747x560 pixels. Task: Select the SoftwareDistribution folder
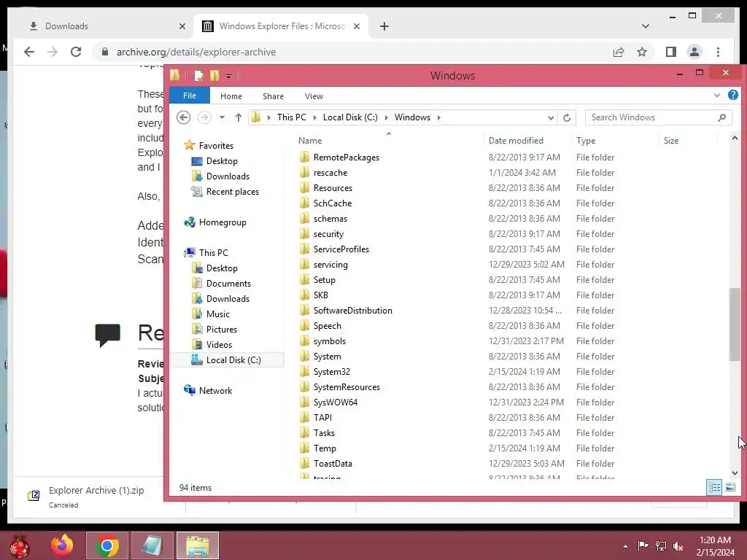(352, 311)
